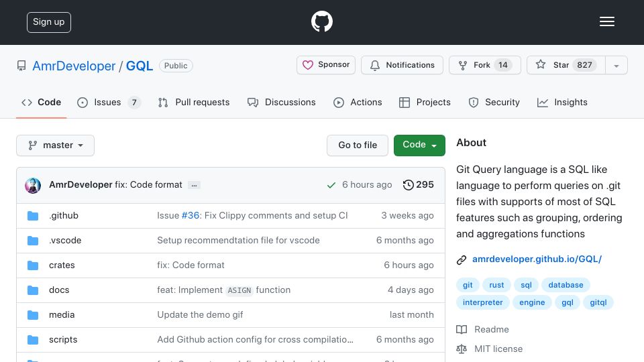Click the Sponsor heart button

click(326, 65)
